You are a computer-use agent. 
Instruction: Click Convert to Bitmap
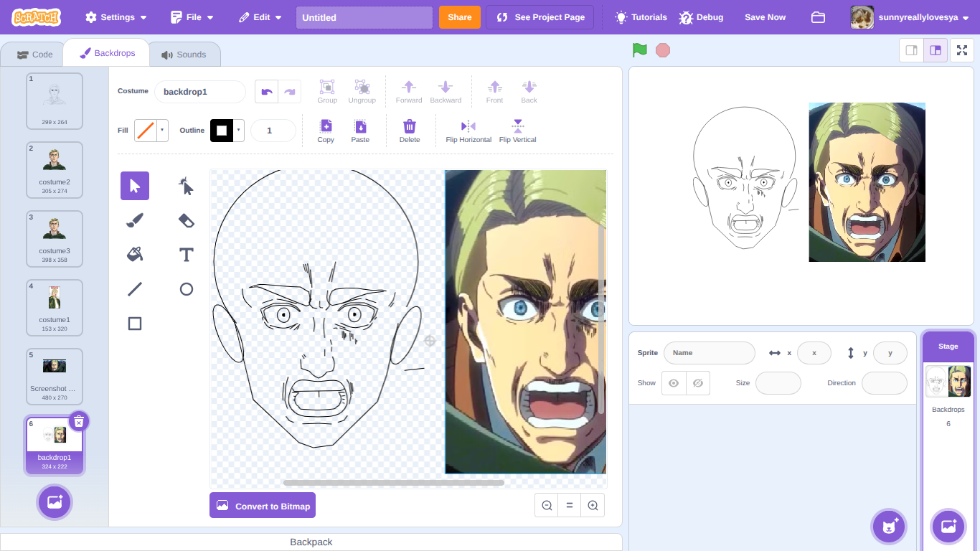point(263,506)
